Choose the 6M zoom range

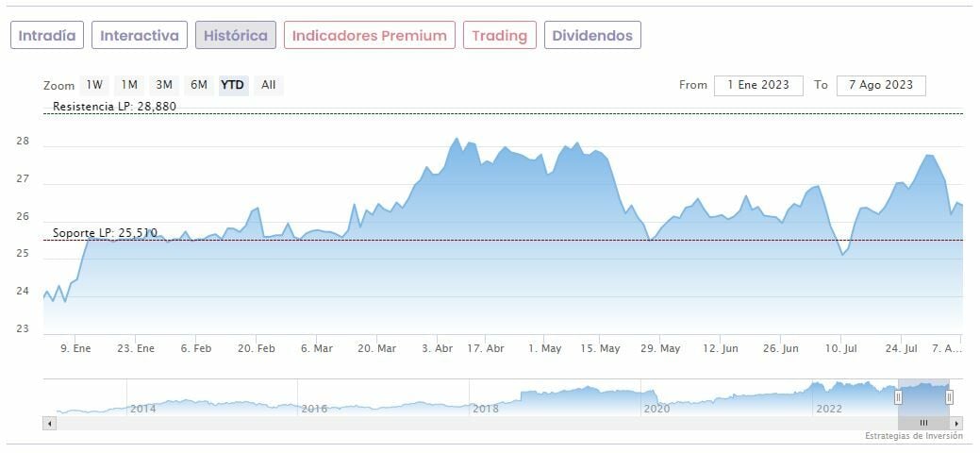point(199,85)
